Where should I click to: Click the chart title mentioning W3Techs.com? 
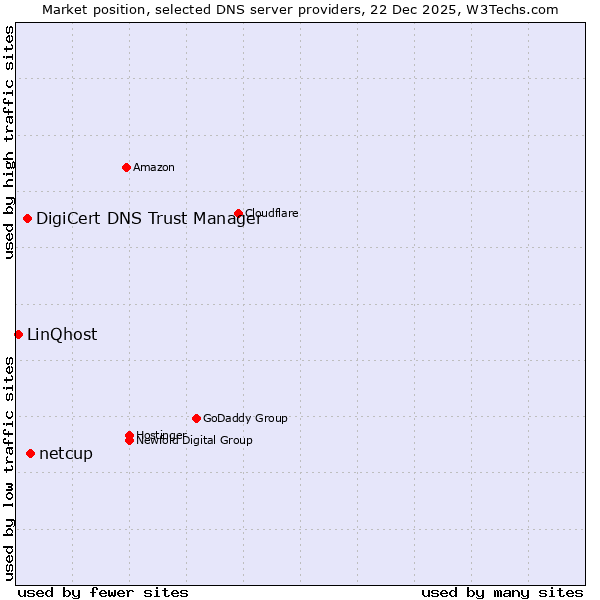click(300, 10)
